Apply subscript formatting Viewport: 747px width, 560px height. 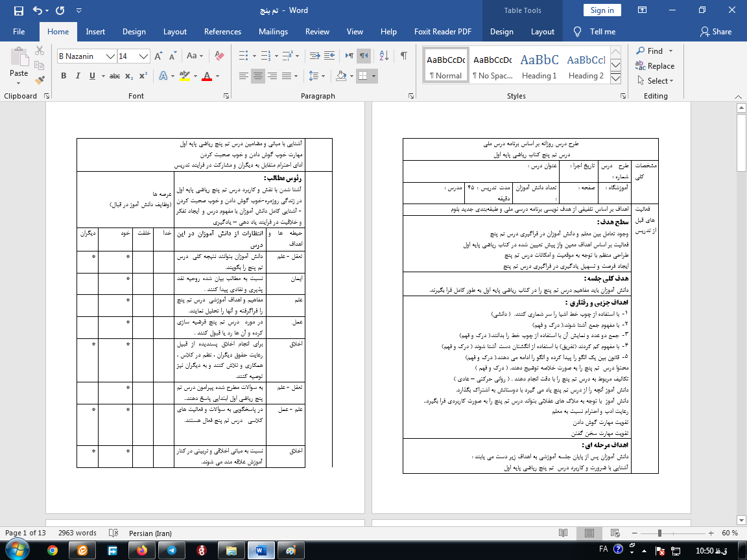coord(130,76)
